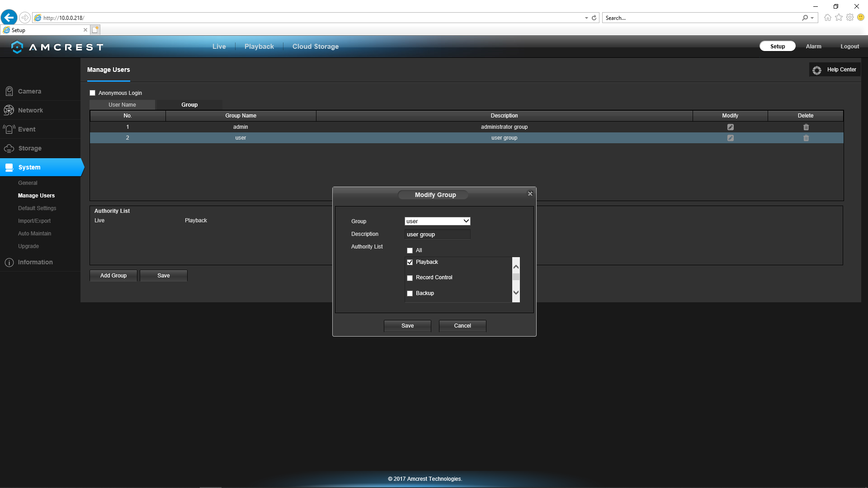
Task: Enable Record Control authority
Action: (x=410, y=278)
